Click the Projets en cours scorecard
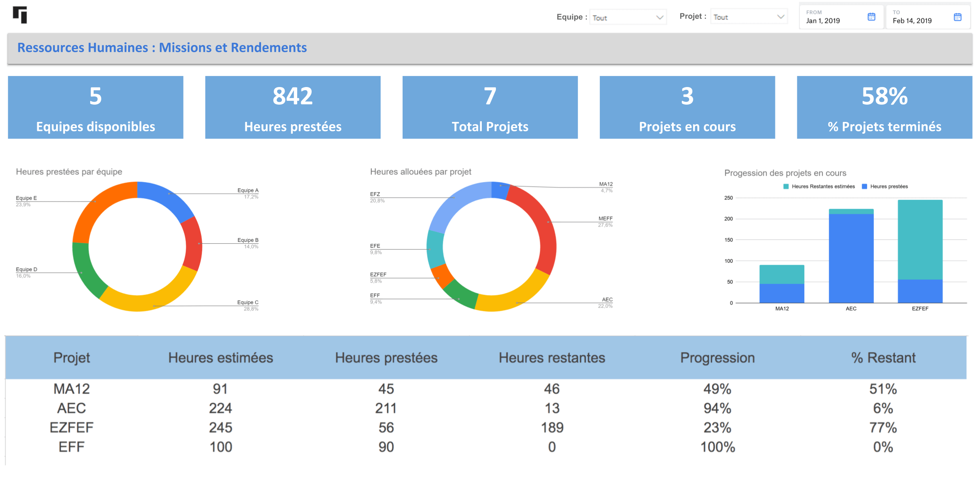The width and height of the screenshot is (980, 490). click(687, 107)
